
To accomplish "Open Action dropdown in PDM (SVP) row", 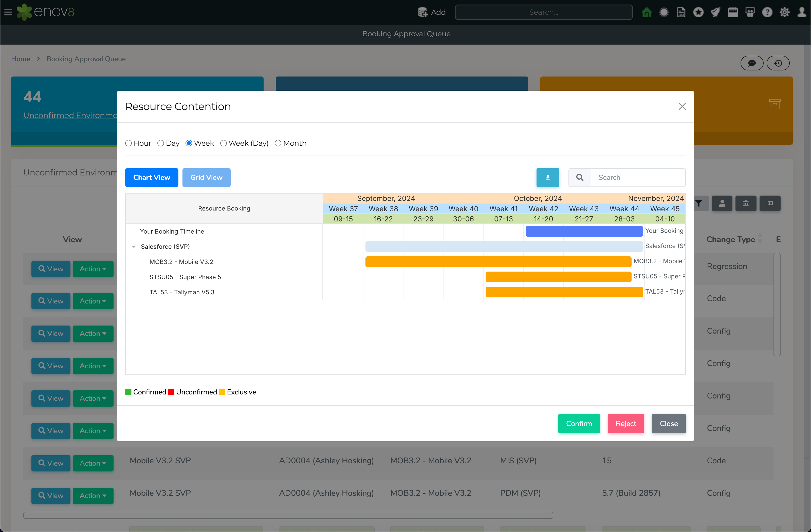I will 93,496.
